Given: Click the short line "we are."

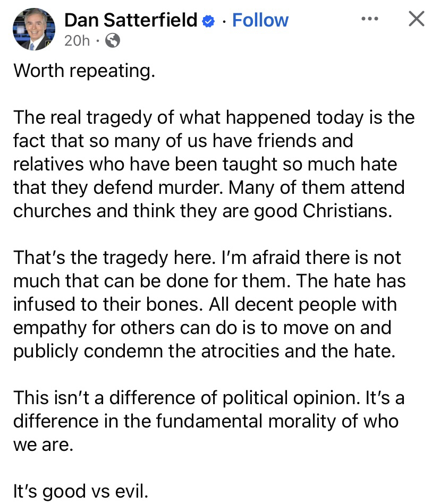Looking at the screenshot, I should pos(42,444).
